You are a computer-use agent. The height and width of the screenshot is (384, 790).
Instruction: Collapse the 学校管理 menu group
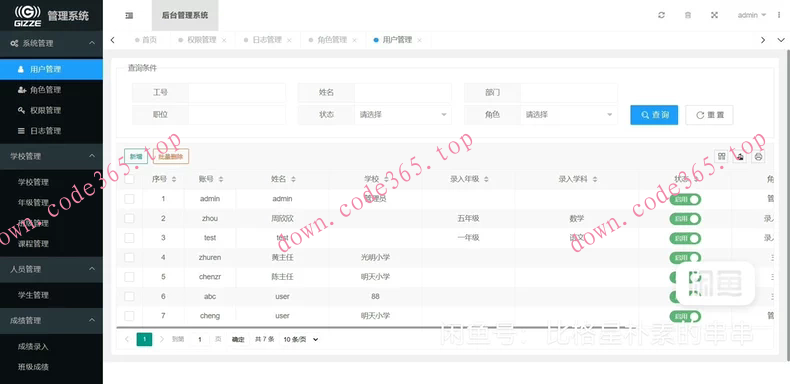click(x=51, y=156)
